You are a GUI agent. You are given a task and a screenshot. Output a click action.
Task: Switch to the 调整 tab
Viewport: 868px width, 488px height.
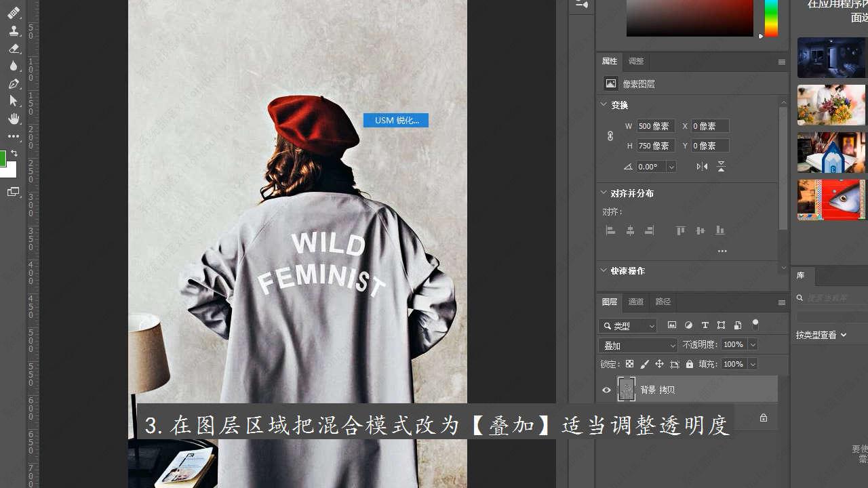tap(635, 61)
